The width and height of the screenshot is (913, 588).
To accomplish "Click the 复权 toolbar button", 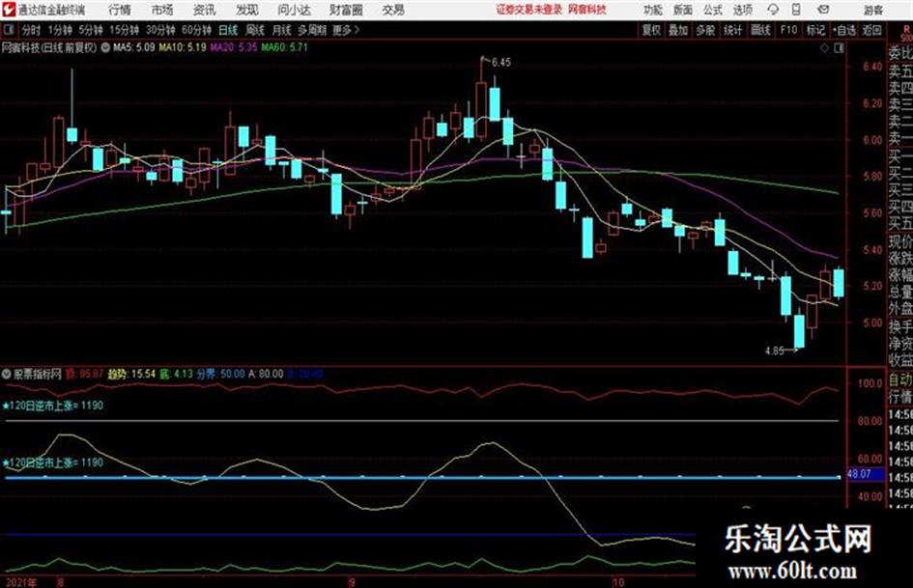I will [x=651, y=30].
